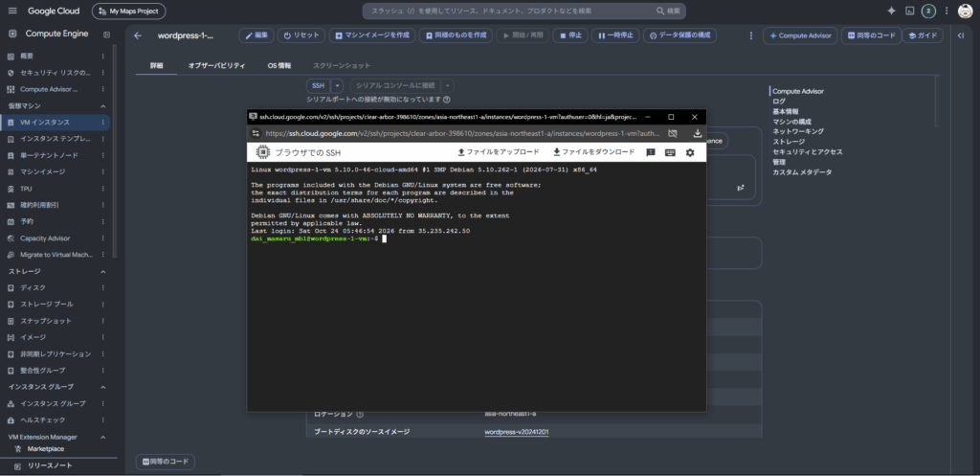This screenshot has height=476, width=980.
Task: Go back with the left arrow
Action: point(138,35)
